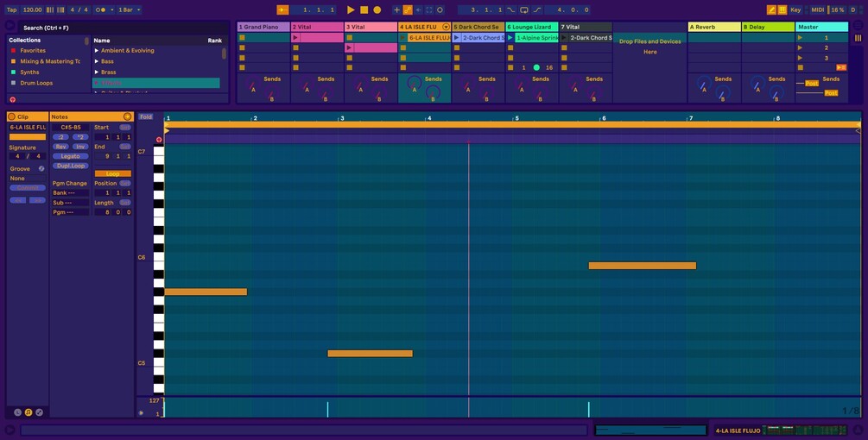Toggle clip activator circle in Clip header
Viewport: 868px width, 440px height.
click(x=11, y=116)
